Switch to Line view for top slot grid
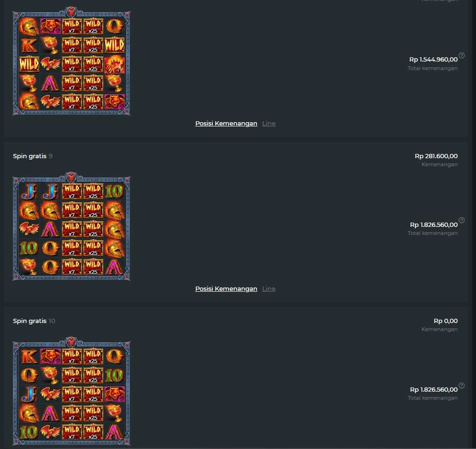This screenshot has height=449, width=476. (x=269, y=124)
